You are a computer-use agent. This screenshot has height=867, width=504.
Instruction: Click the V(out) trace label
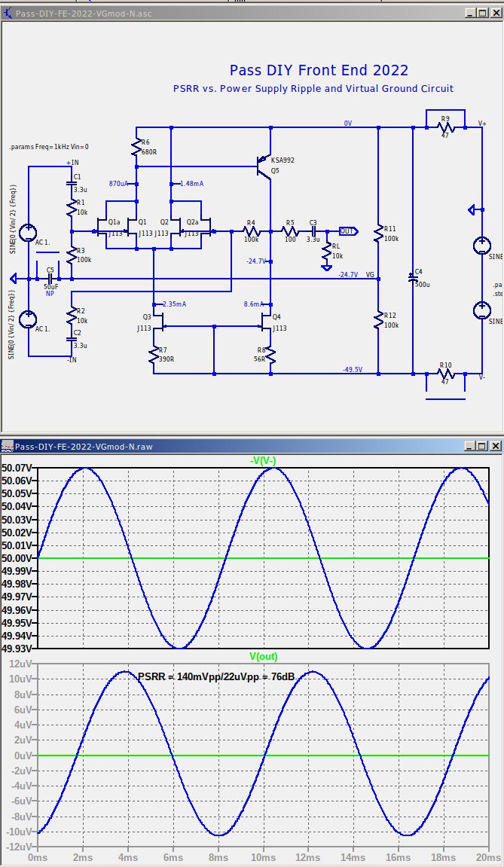264,656
